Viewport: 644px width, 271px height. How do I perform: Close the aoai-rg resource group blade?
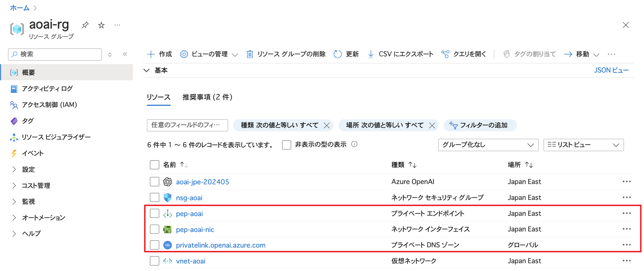pyautogui.click(x=626, y=25)
